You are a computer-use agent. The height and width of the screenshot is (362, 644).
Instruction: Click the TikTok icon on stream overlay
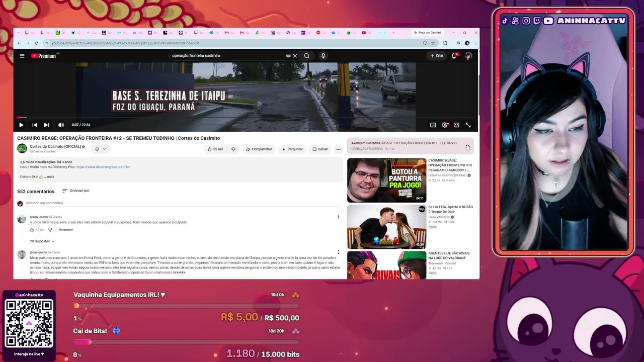click(x=505, y=21)
